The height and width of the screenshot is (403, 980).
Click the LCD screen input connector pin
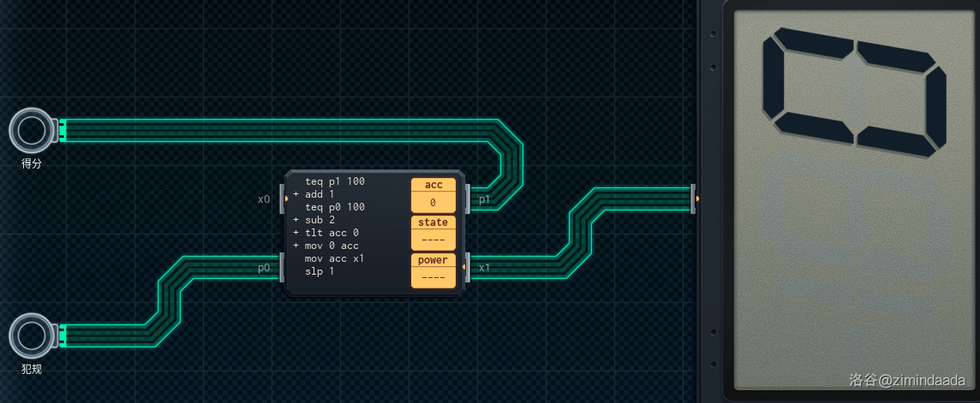(694, 199)
